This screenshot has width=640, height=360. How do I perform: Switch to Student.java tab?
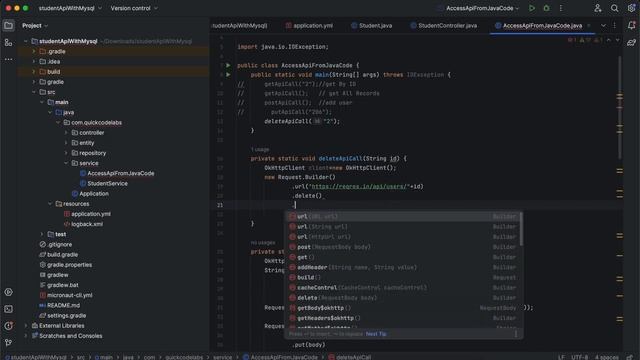click(372, 26)
